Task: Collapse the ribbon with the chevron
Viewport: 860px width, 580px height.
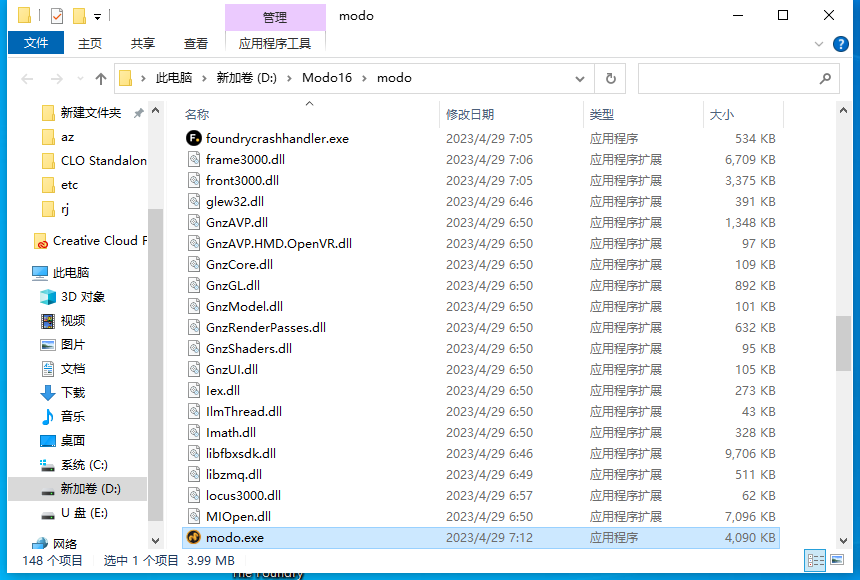Action: [818, 43]
